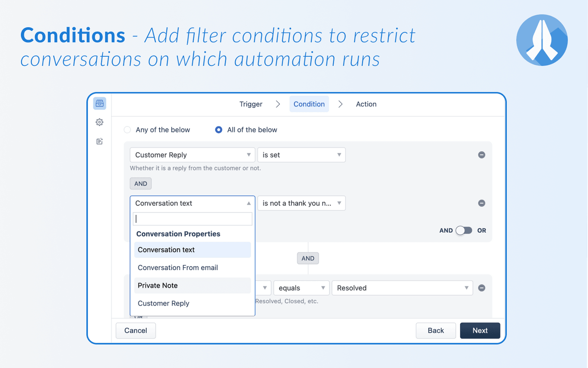Select the All of the below radio button
Screen dimensions: 588x368
pyautogui.click(x=218, y=129)
